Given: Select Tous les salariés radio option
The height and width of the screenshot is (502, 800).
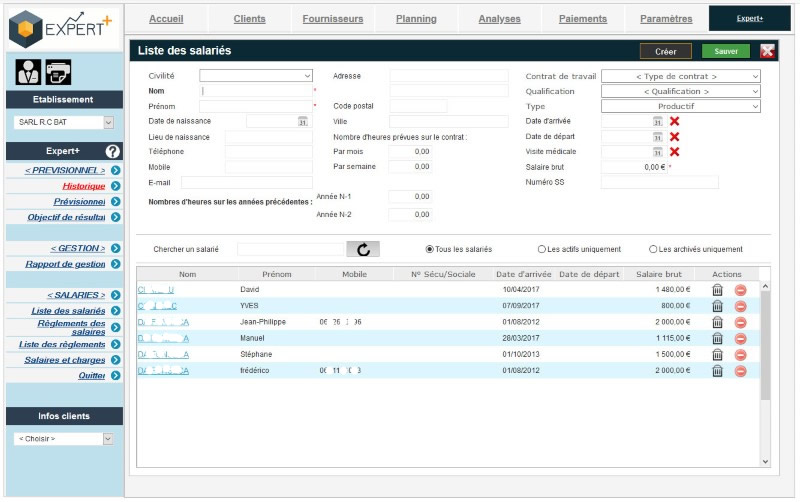Looking at the screenshot, I should coord(430,249).
